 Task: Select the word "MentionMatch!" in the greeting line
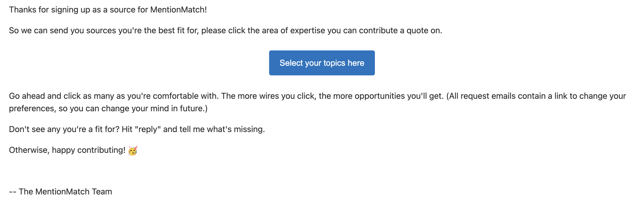(x=178, y=10)
